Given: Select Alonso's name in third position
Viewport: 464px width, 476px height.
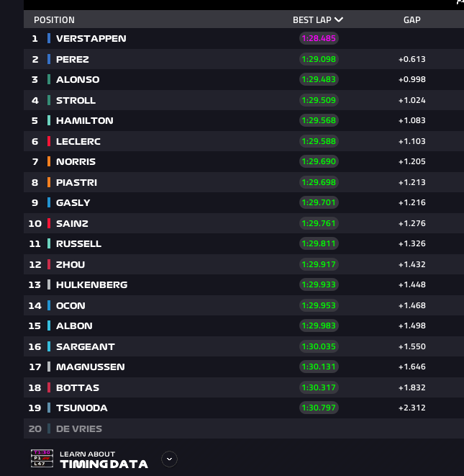Looking at the screenshot, I should pos(78,79).
